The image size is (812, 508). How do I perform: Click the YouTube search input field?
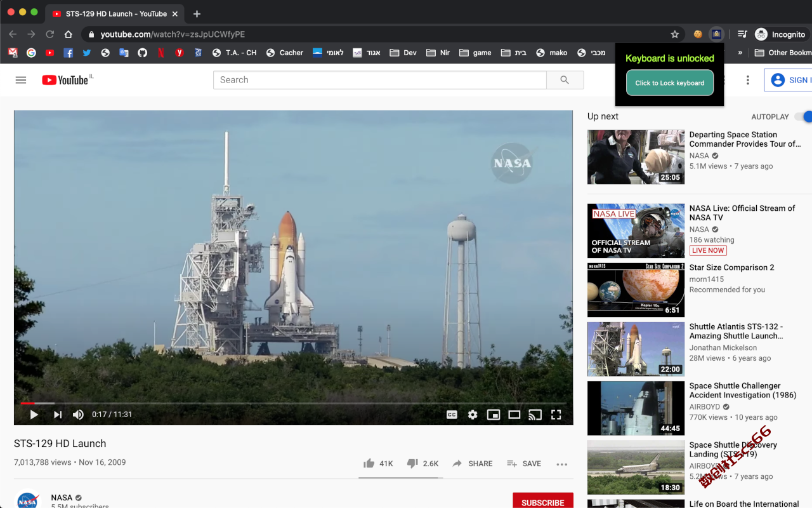(380, 80)
